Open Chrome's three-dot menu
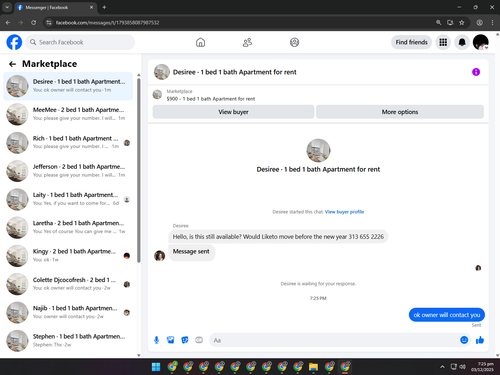This screenshot has height=375, width=500. [x=492, y=23]
